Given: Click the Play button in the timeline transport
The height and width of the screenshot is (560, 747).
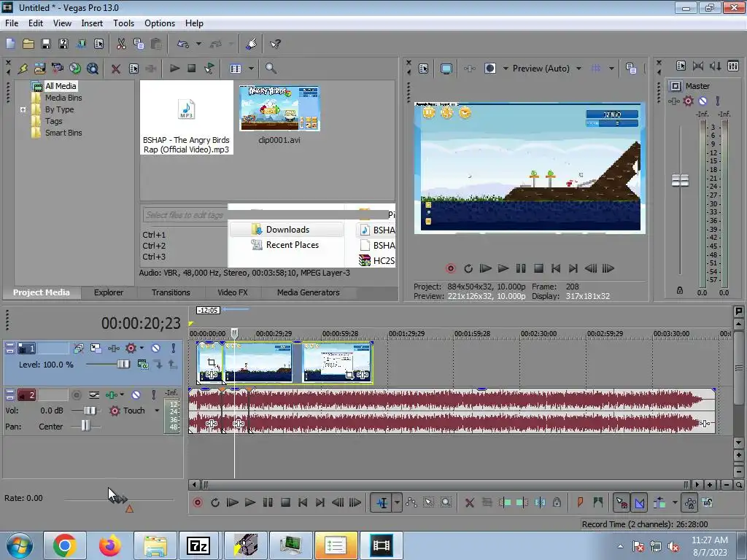Looking at the screenshot, I should (249, 503).
